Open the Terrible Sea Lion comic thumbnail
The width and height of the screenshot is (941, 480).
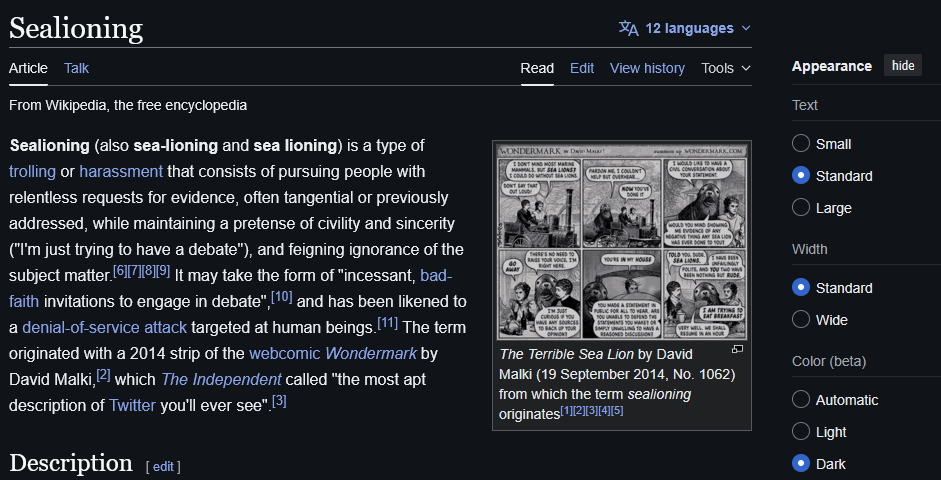622,241
